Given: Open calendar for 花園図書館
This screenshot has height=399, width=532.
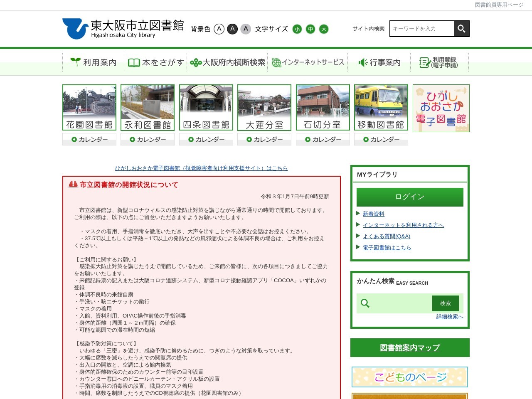Looking at the screenshot, I should 89,139.
